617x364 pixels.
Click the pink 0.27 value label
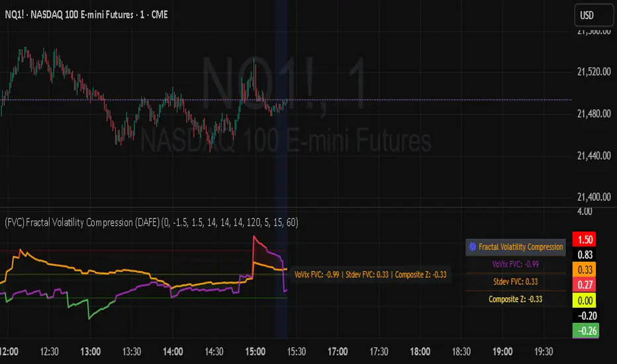tap(585, 285)
